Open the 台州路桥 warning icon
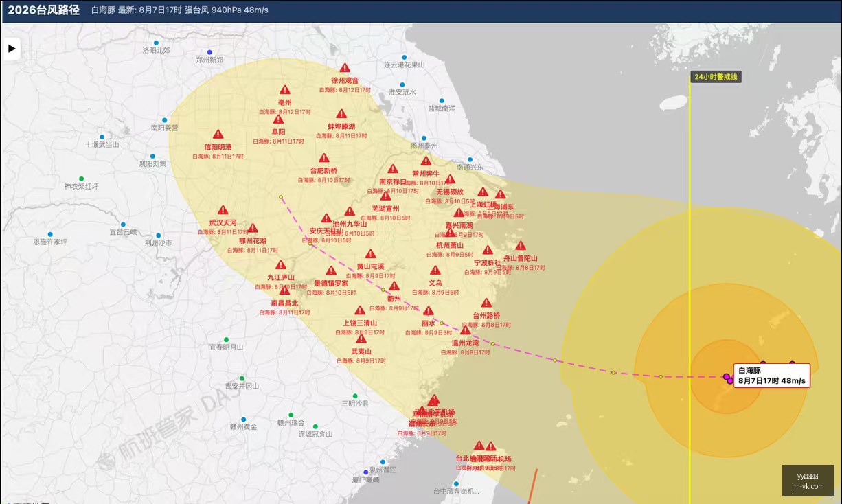This screenshot has width=842, height=504. coord(486,303)
